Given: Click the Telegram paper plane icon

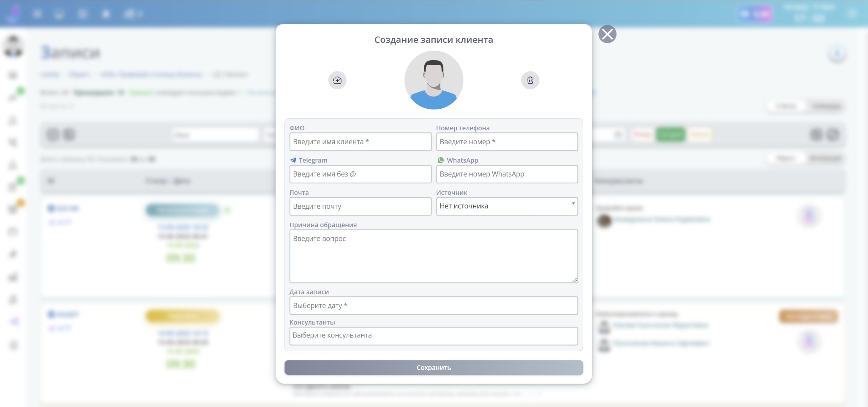Looking at the screenshot, I should [x=293, y=160].
